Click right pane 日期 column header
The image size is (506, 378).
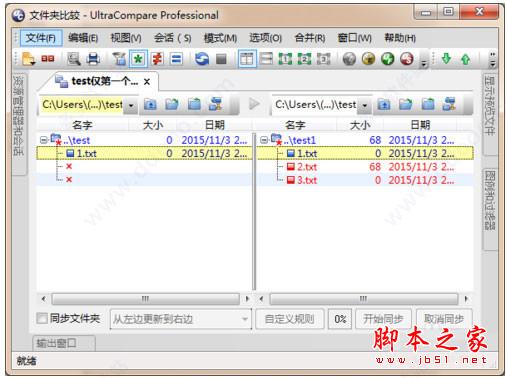[420, 125]
